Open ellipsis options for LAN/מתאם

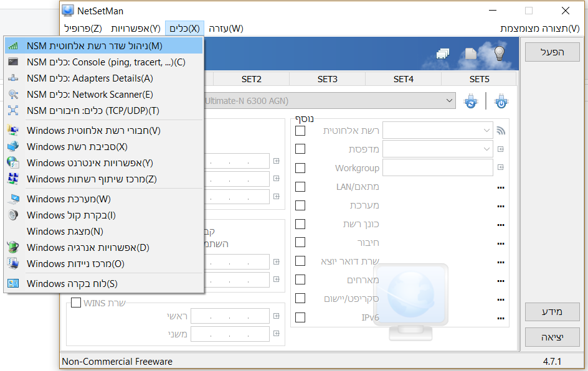(x=501, y=187)
